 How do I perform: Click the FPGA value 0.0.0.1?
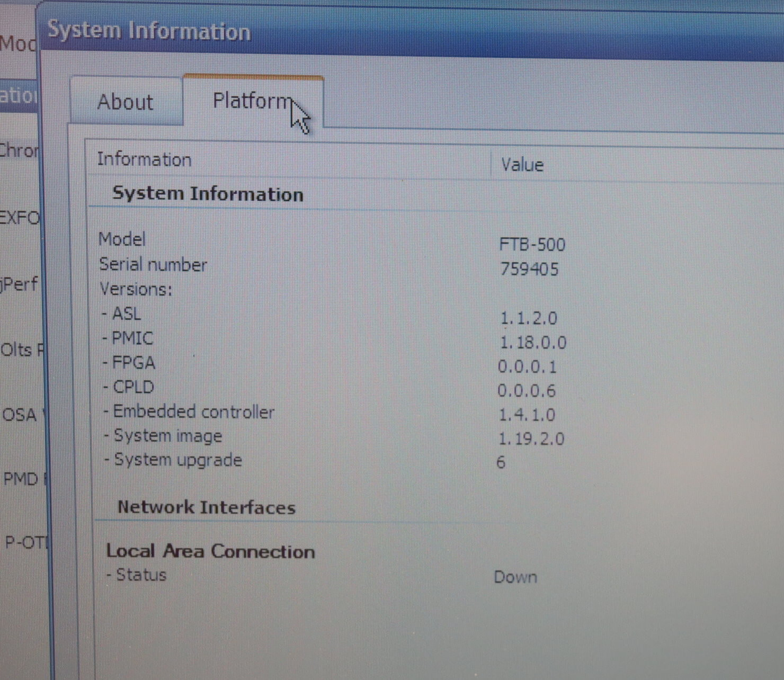[x=527, y=366]
